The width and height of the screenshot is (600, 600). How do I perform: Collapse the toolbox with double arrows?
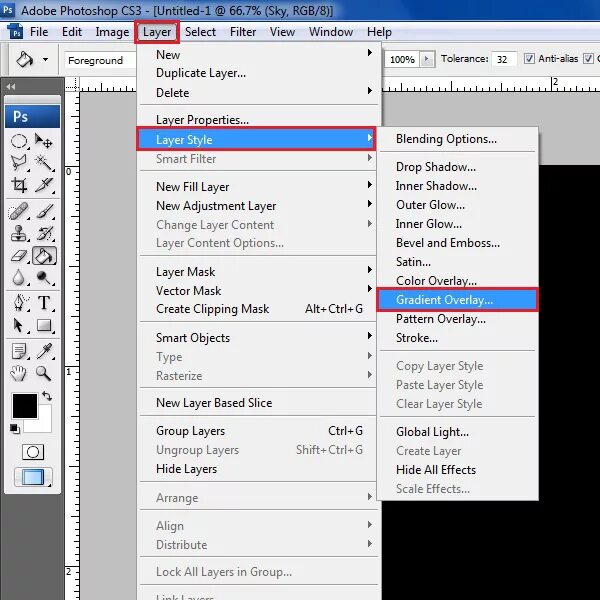(x=11, y=87)
